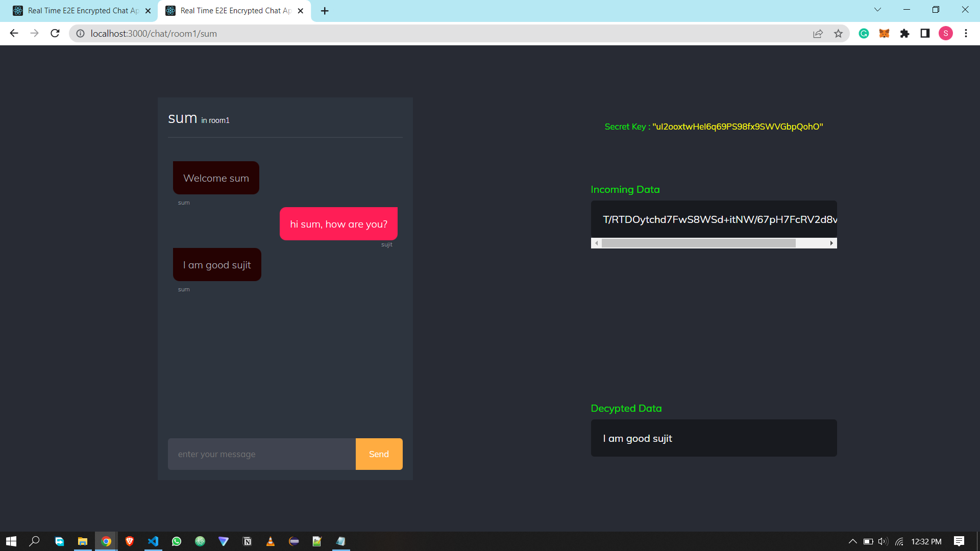
Task: Open the Extensions puzzle-piece menu
Action: pos(905,34)
